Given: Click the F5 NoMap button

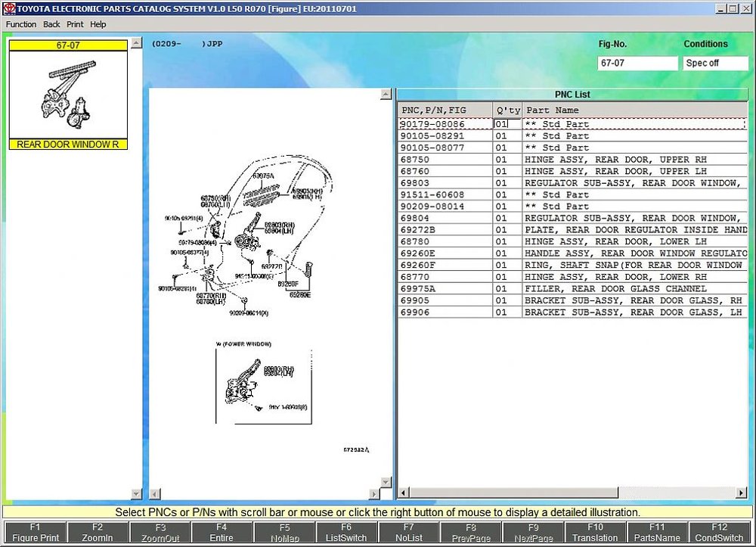Looking at the screenshot, I should pyautogui.click(x=284, y=532).
